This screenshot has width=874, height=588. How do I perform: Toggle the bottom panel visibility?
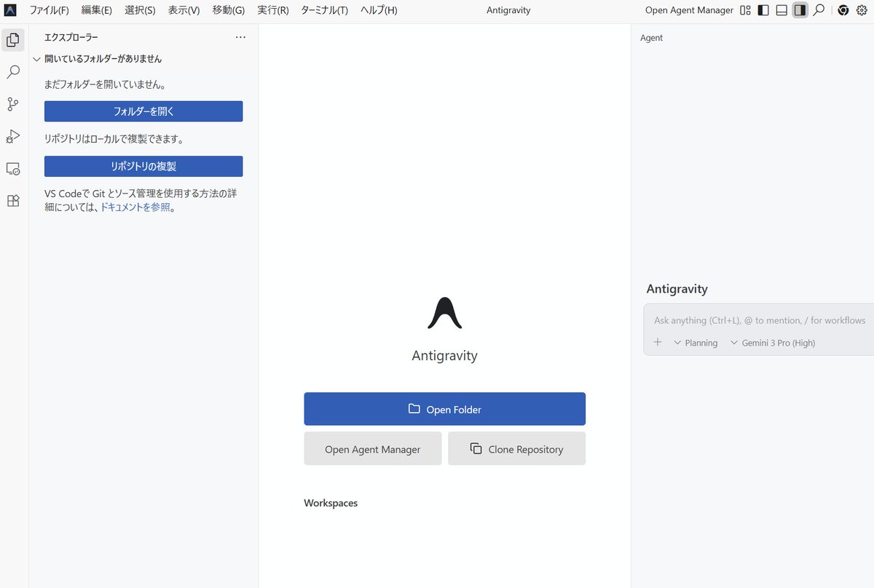pos(781,10)
